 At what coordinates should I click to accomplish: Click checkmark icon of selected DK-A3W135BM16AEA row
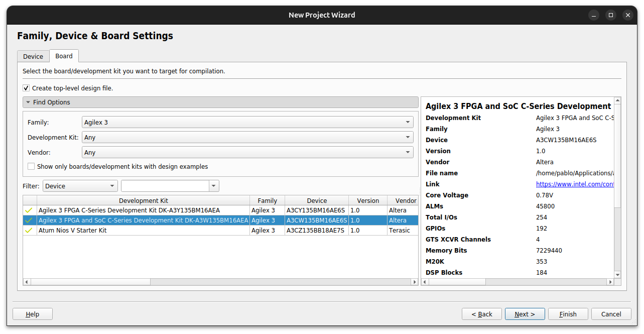click(x=29, y=220)
